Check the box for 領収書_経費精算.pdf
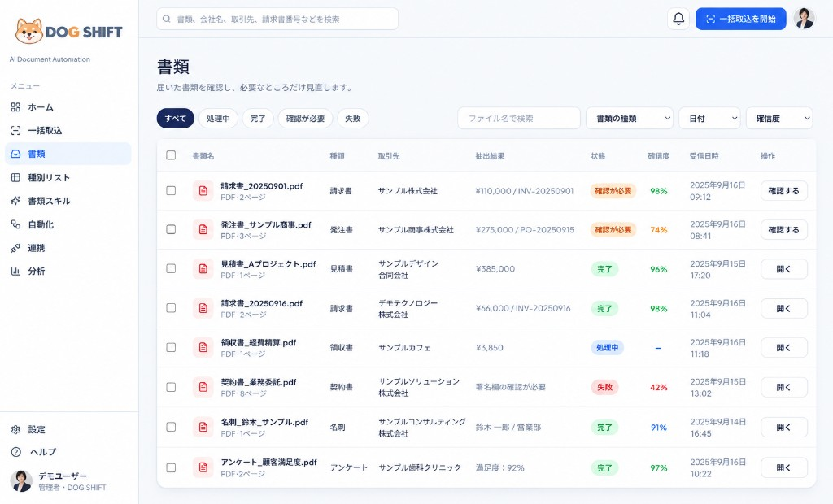This screenshot has height=504, width=833. pyautogui.click(x=171, y=347)
